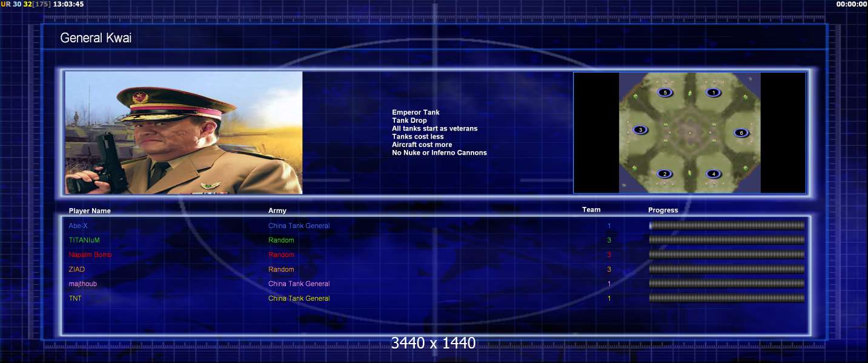Click TITANIuM's team number 3
This screenshot has width=868, height=363.
pyautogui.click(x=609, y=240)
